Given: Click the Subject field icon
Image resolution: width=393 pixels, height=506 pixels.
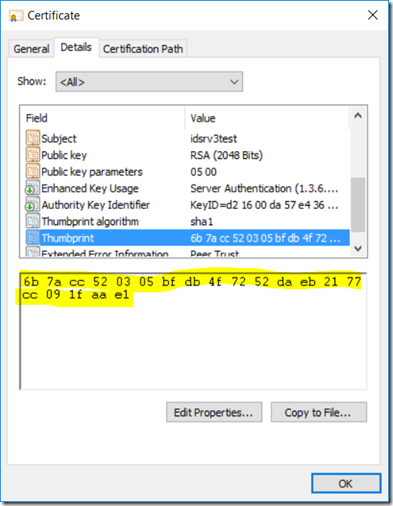Looking at the screenshot, I should (33, 138).
